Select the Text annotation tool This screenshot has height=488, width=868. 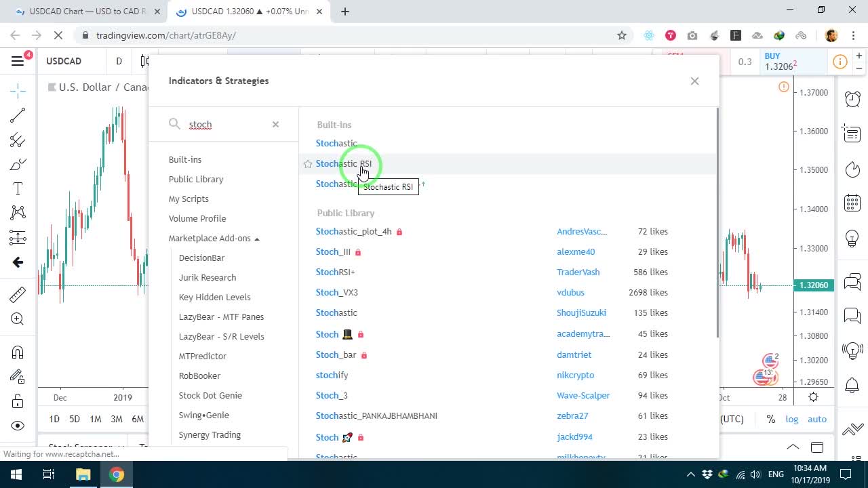click(x=18, y=188)
